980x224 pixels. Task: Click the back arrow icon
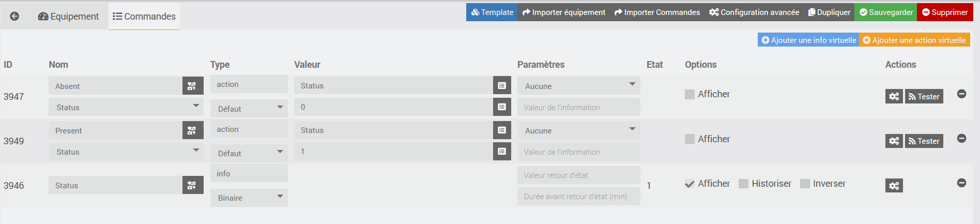[14, 16]
